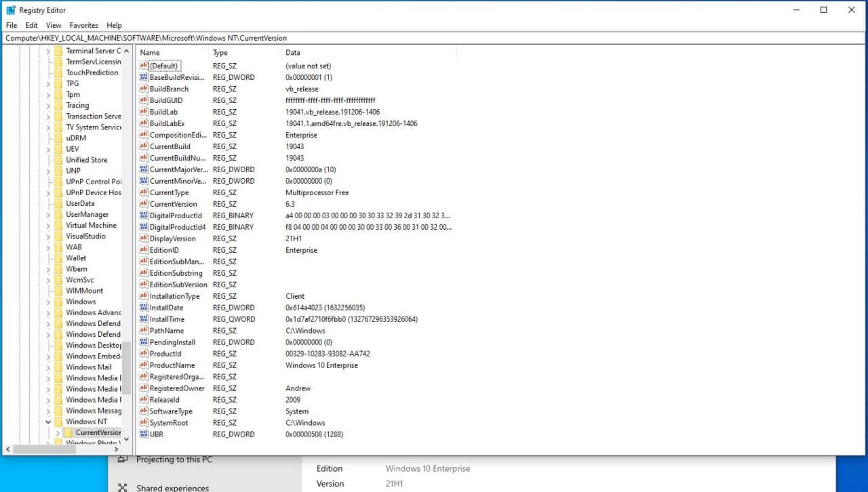Click the tree horizontal scrollbar right arrow
The image size is (868, 492).
pos(116,449)
